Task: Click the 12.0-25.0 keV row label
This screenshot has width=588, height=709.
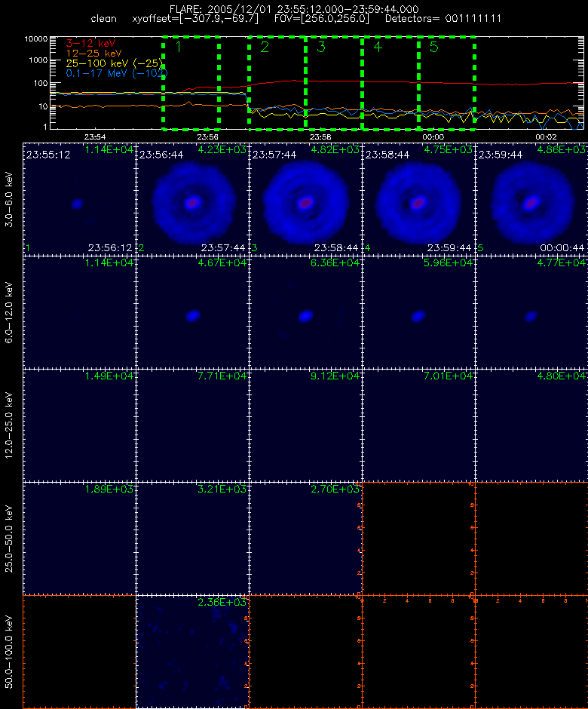Action: 9,425
